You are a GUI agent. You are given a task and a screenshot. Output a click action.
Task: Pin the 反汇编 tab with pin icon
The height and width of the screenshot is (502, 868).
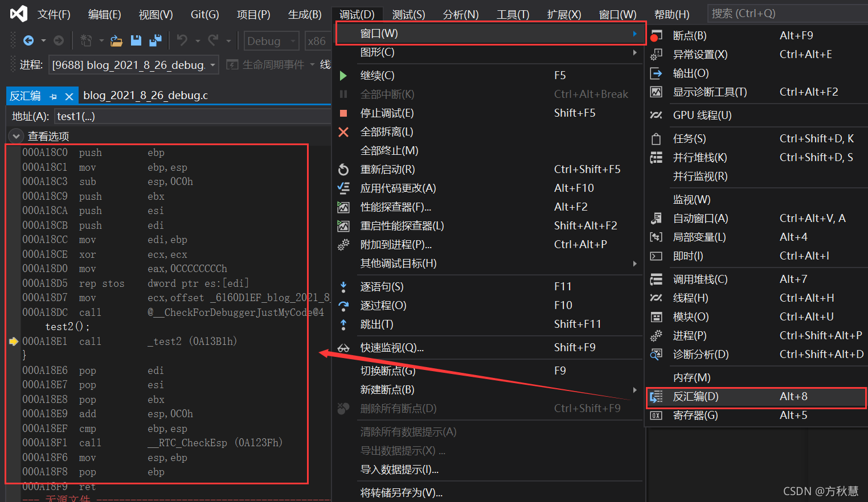click(x=53, y=96)
